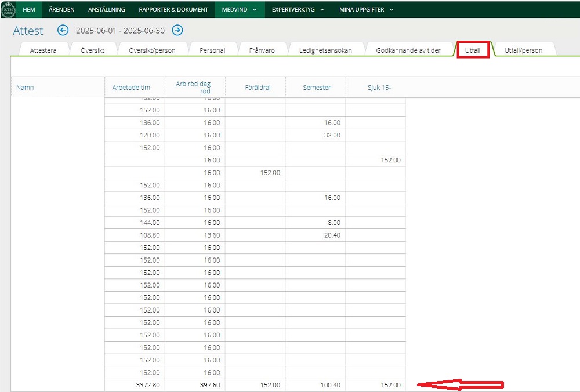The width and height of the screenshot is (580, 392).
Task: Expand the MEDVIND dropdown
Action: [240, 10]
